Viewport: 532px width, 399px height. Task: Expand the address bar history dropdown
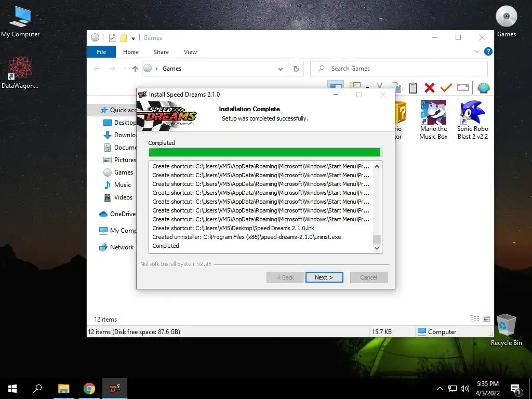click(280, 69)
